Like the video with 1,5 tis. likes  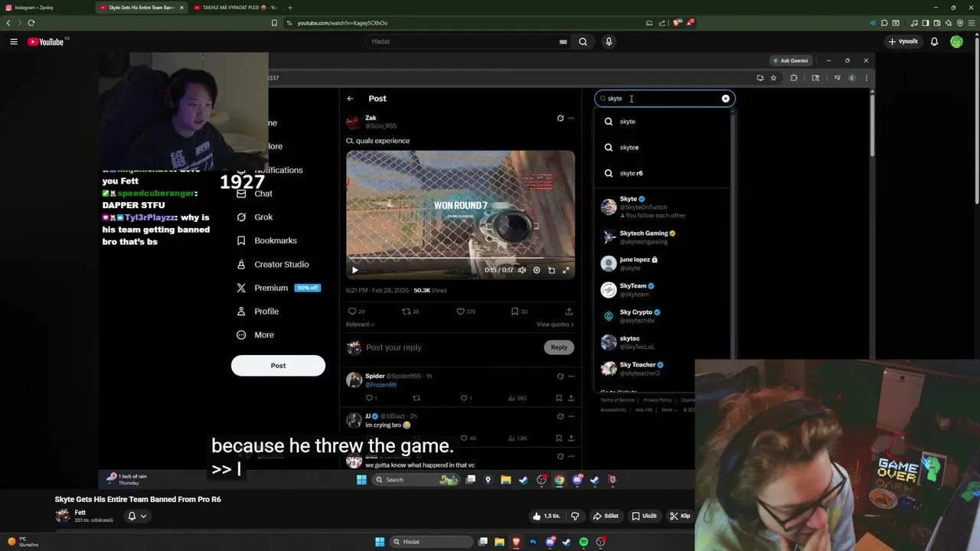coord(547,516)
